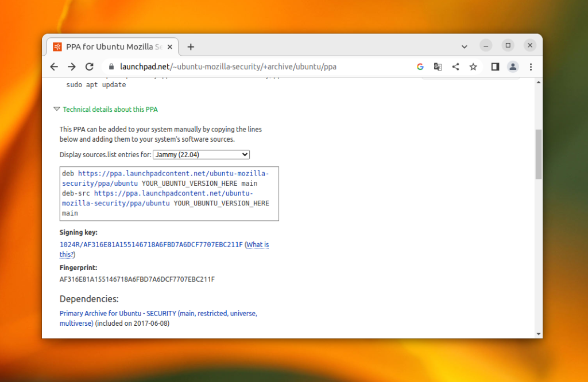588x382 pixels.
Task: Reload the Launchpad page
Action: point(89,67)
